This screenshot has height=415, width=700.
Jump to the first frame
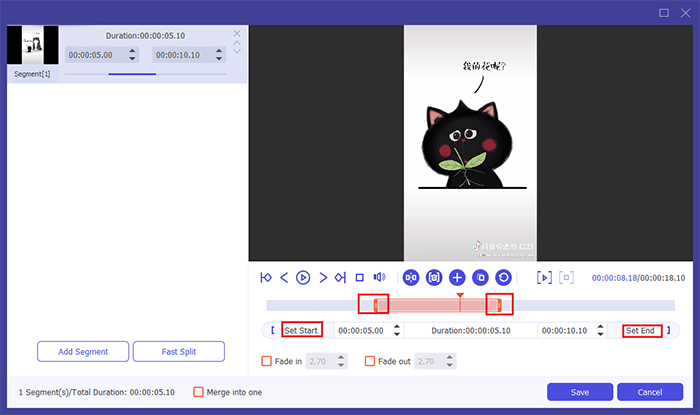pyautogui.click(x=266, y=278)
